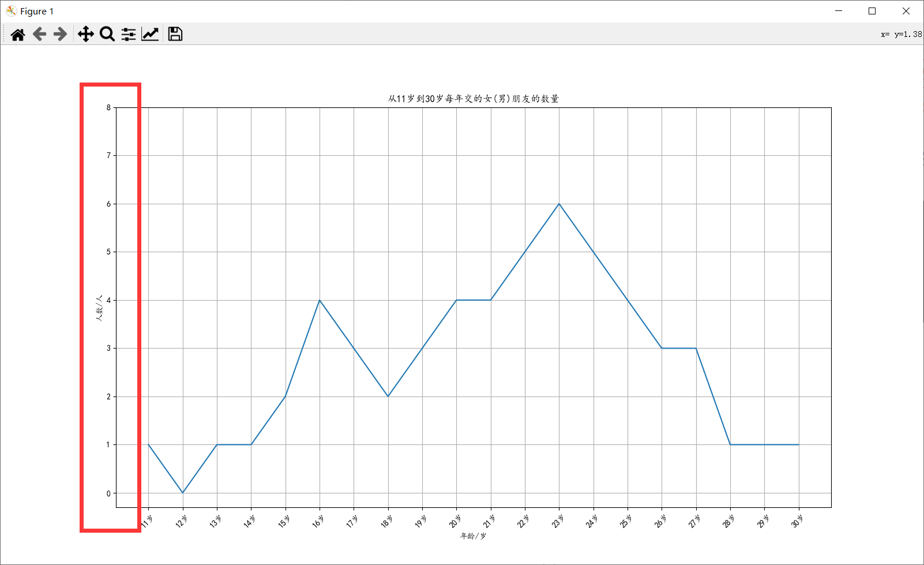The height and width of the screenshot is (565, 924).
Task: Close the Figure 1 window
Action: [x=906, y=11]
